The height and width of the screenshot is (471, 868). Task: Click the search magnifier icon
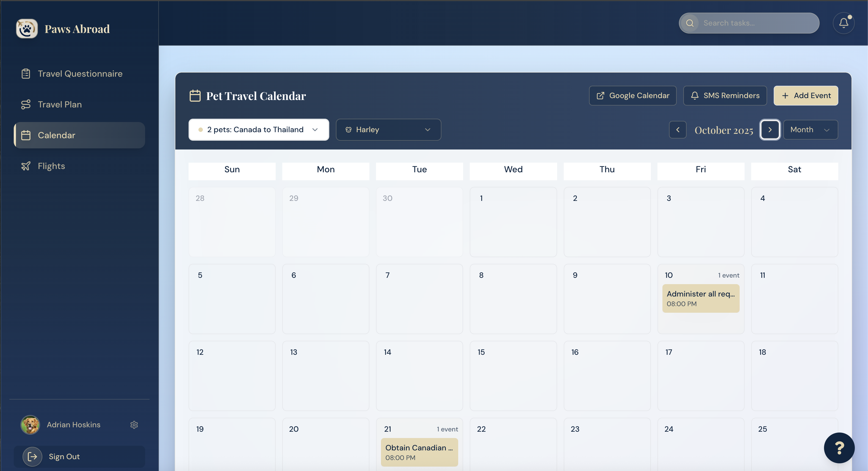(690, 23)
